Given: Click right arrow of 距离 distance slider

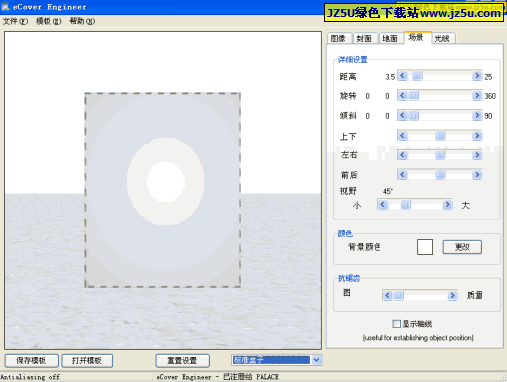Looking at the screenshot, I should pyautogui.click(x=477, y=76).
